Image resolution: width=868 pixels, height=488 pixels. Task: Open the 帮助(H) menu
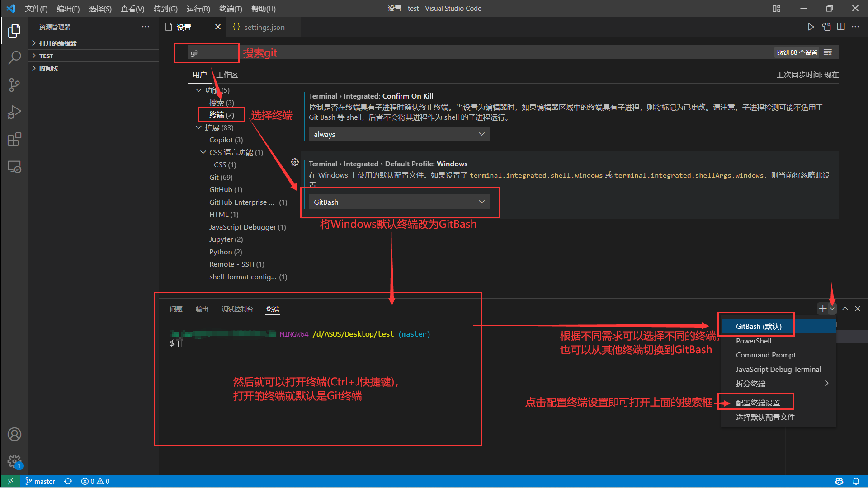[x=264, y=9]
